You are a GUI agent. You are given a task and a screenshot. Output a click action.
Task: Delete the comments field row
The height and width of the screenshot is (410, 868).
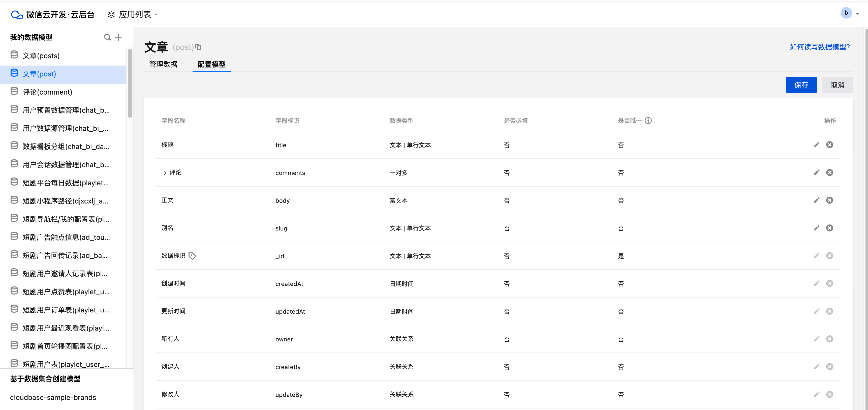click(829, 173)
